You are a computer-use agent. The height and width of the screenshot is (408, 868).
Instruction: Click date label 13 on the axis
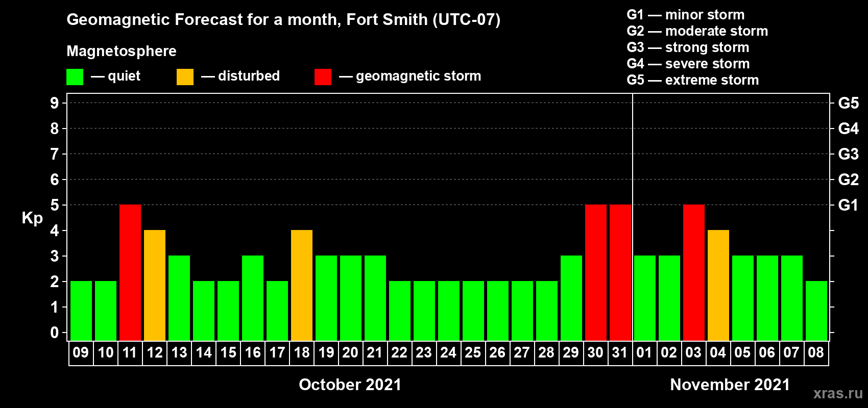[x=179, y=352]
